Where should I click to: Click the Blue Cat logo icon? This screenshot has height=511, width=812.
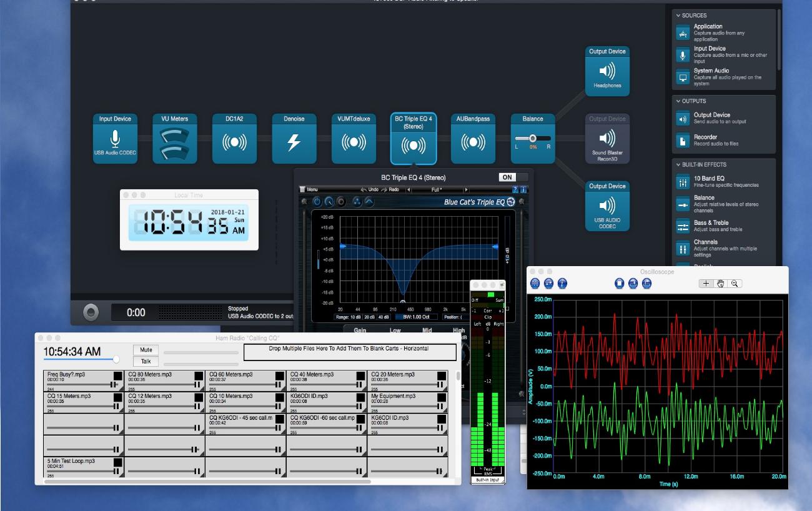(x=511, y=202)
